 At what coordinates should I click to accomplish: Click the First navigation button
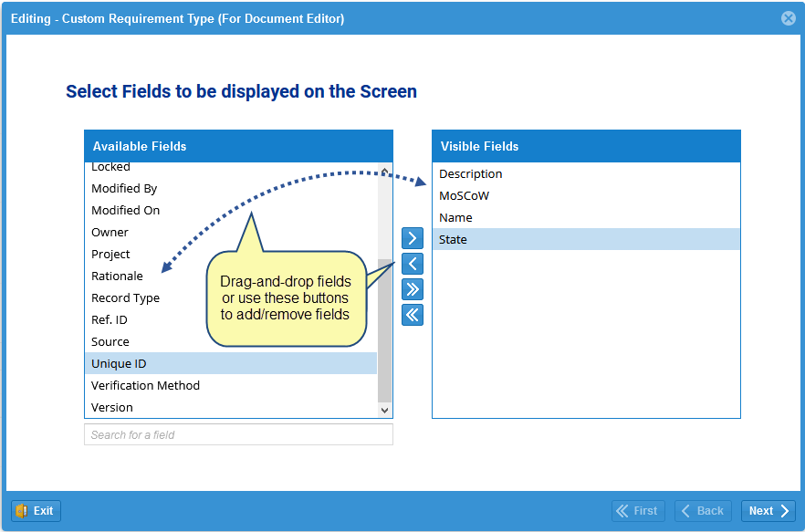[x=638, y=511]
